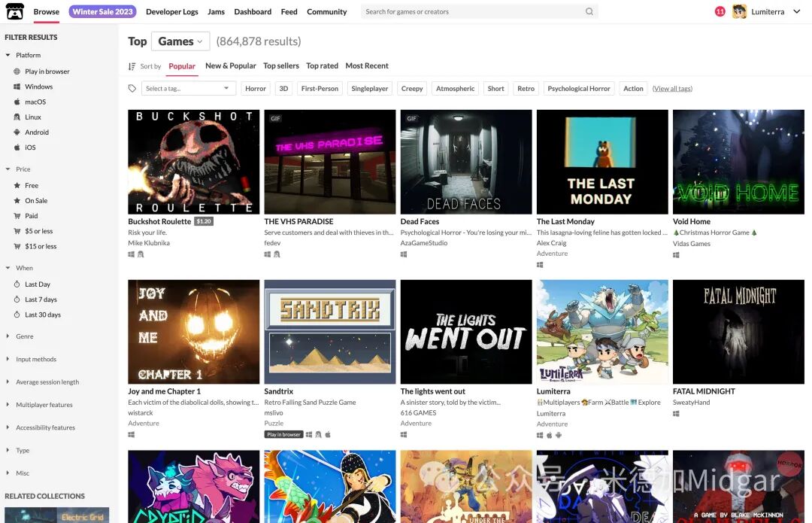Open the Select a tag dropdown

point(189,89)
